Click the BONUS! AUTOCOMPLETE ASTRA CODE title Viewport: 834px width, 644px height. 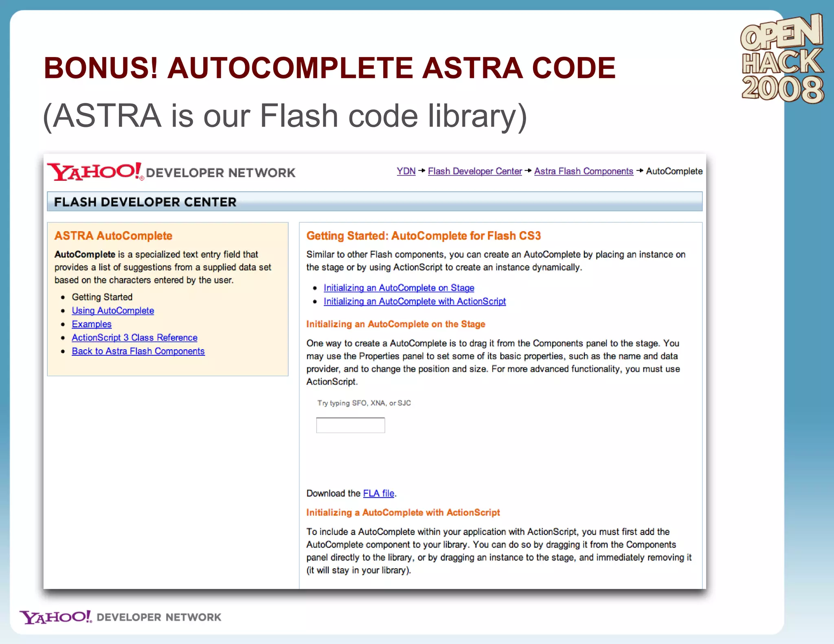coord(329,68)
